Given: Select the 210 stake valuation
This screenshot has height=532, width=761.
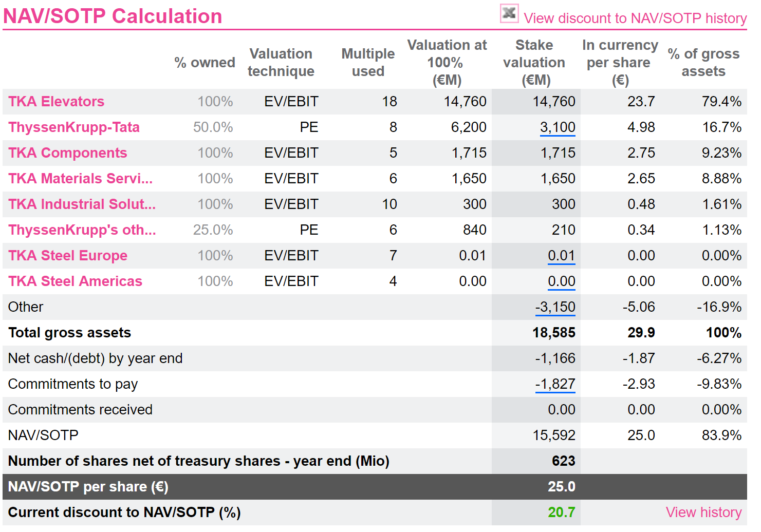Looking at the screenshot, I should (x=564, y=230).
